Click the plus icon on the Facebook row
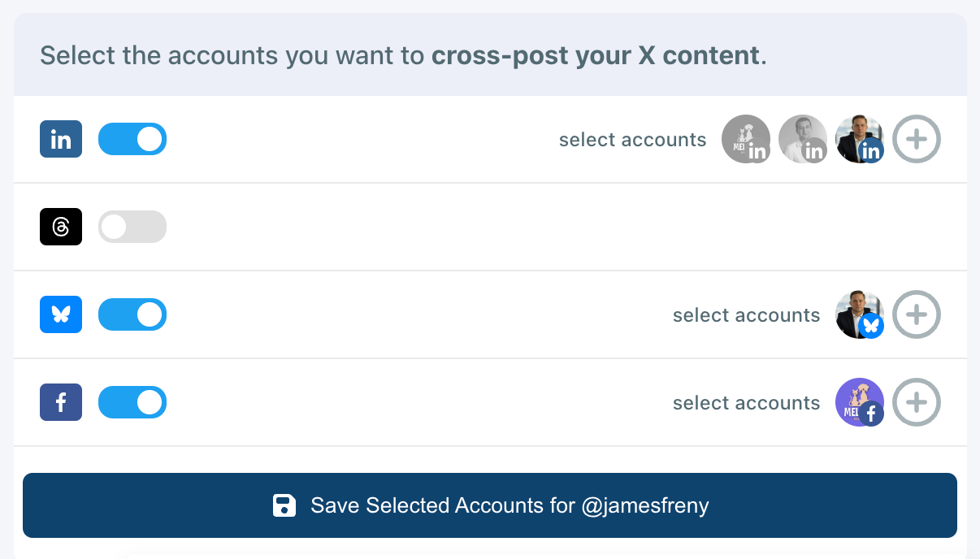This screenshot has height=559, width=980. point(917,402)
